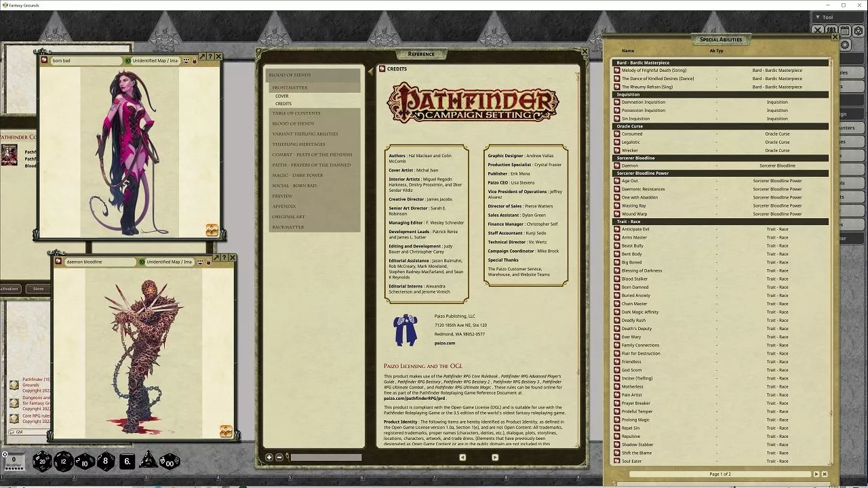Roll the d8 die

click(x=106, y=462)
